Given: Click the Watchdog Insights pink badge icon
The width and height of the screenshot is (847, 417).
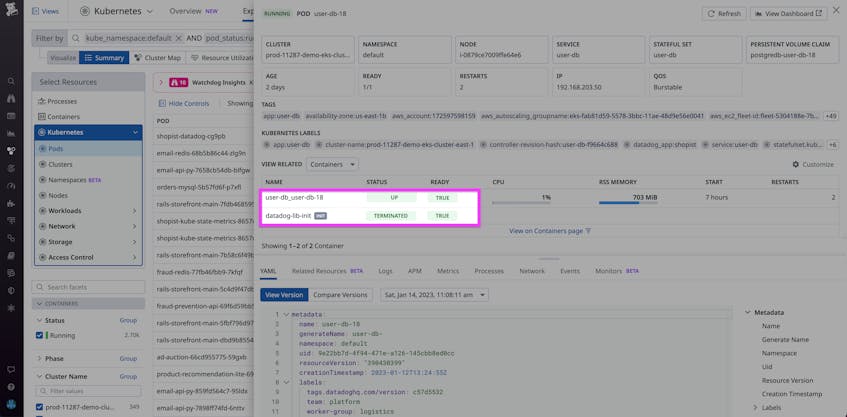Looking at the screenshot, I should tap(178, 83).
